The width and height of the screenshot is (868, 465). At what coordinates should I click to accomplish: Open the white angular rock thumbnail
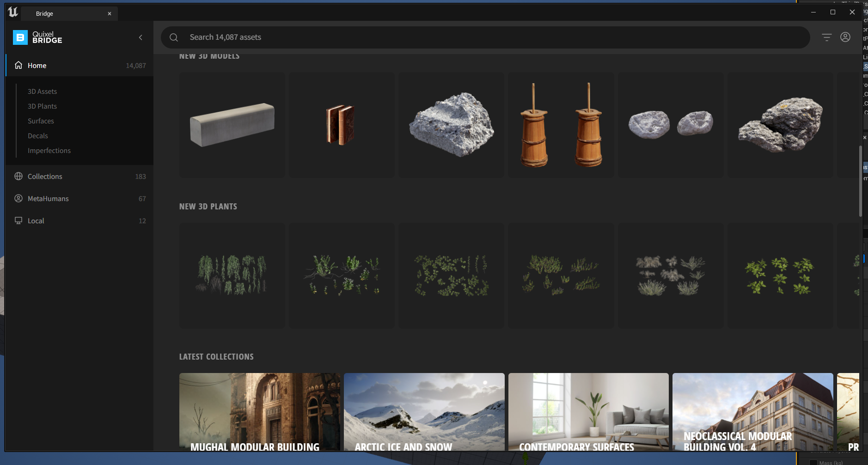(x=452, y=125)
